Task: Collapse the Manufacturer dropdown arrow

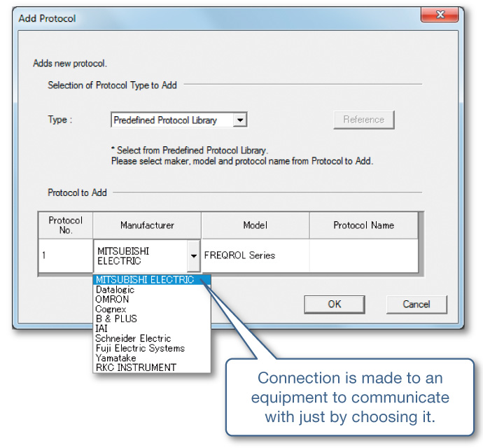Action: point(194,255)
